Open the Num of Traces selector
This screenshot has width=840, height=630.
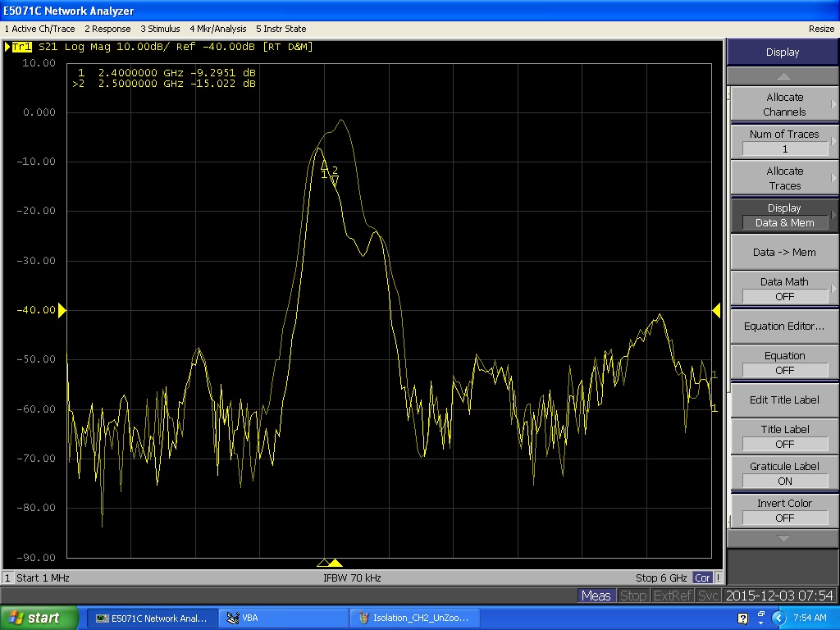(784, 141)
